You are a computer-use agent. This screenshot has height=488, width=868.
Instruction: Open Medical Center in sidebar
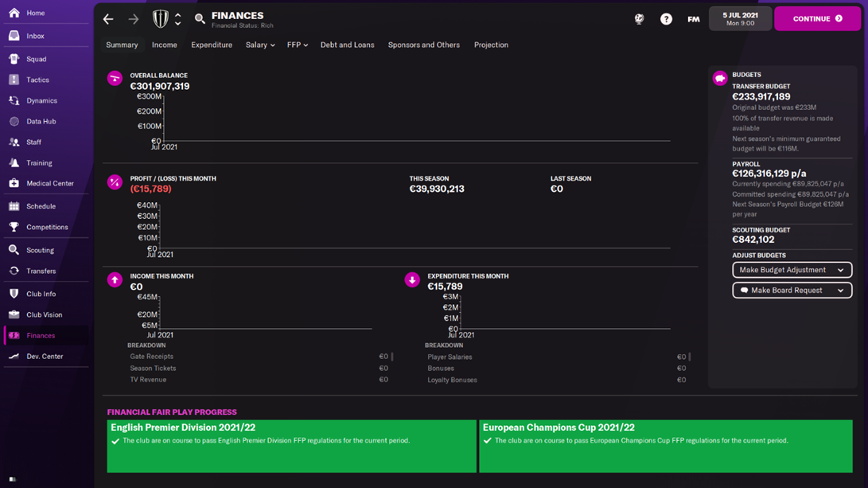tap(49, 183)
